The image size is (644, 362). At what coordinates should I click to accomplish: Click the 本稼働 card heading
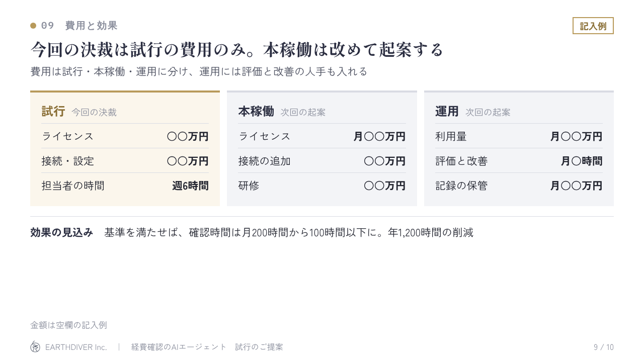pyautogui.click(x=256, y=111)
